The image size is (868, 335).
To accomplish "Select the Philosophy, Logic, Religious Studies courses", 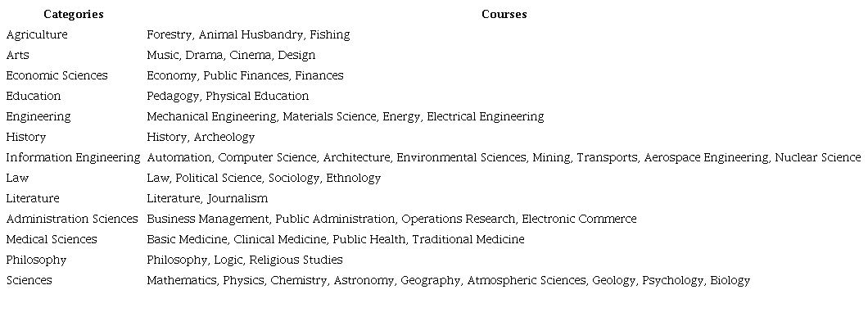I will (x=245, y=260).
